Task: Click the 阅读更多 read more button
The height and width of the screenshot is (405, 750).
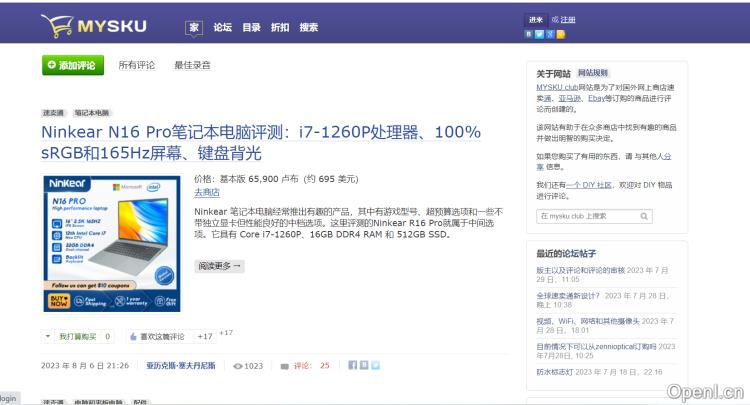Action: coord(220,266)
